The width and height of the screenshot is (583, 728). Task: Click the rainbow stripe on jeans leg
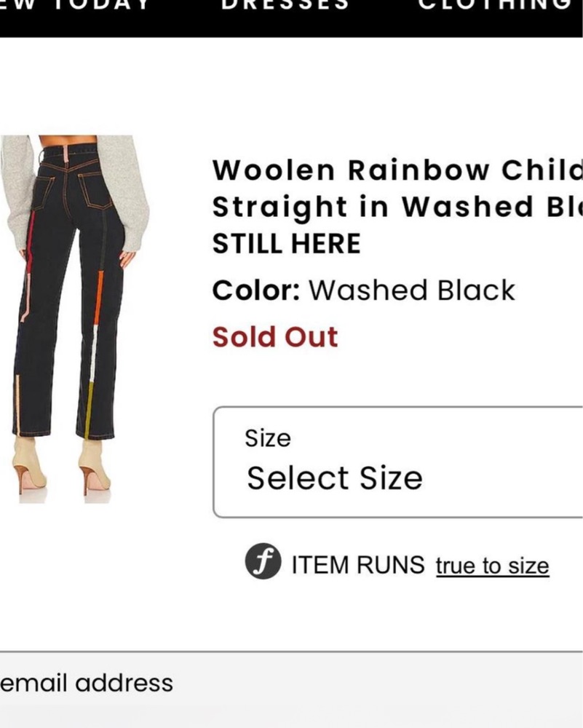[x=99, y=298]
